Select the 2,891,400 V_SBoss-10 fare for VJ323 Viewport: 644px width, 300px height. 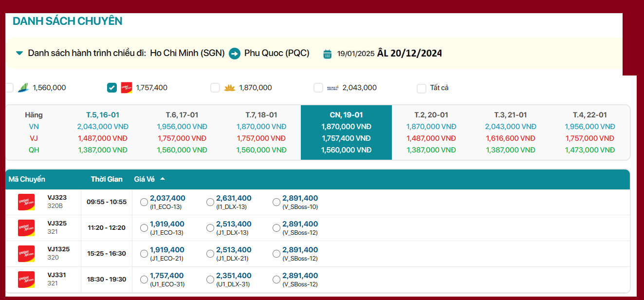[276, 201]
